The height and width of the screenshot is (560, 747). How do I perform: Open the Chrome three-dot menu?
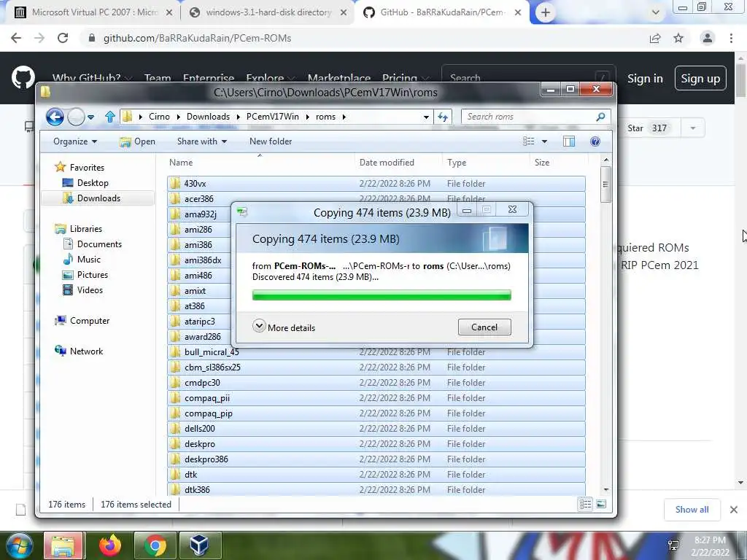(731, 38)
